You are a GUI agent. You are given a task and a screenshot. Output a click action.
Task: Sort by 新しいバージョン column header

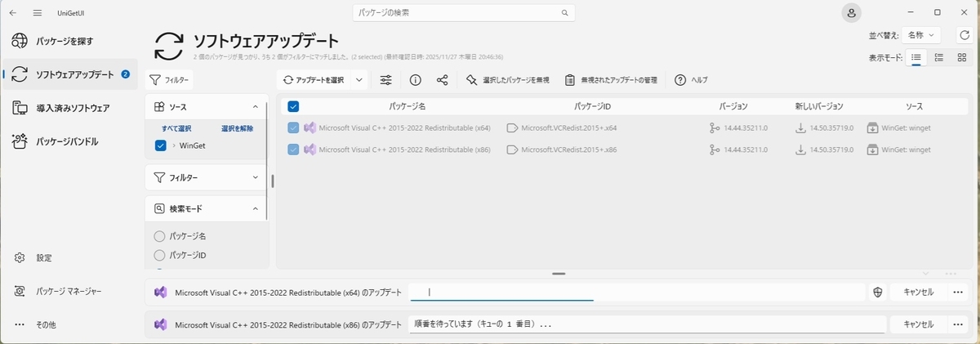pyautogui.click(x=818, y=106)
